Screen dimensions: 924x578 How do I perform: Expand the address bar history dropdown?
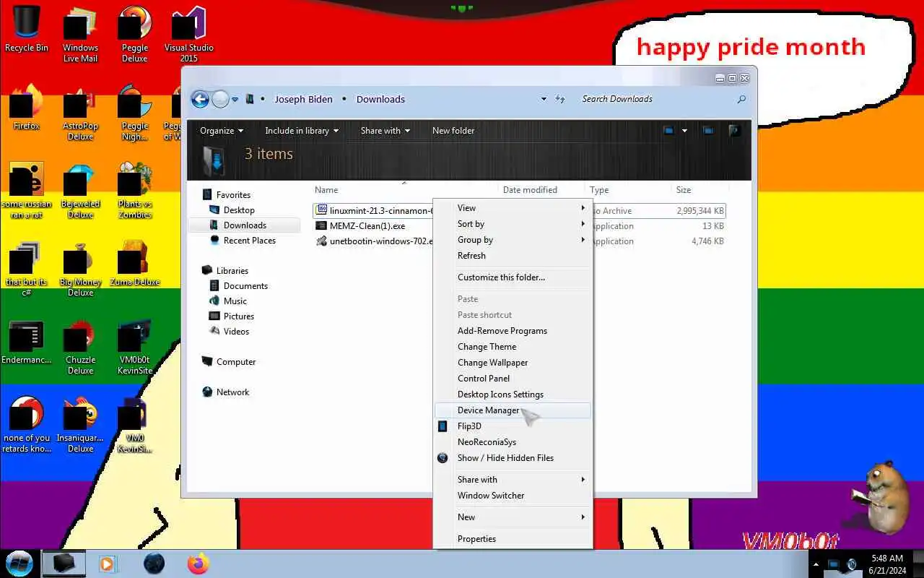544,99
